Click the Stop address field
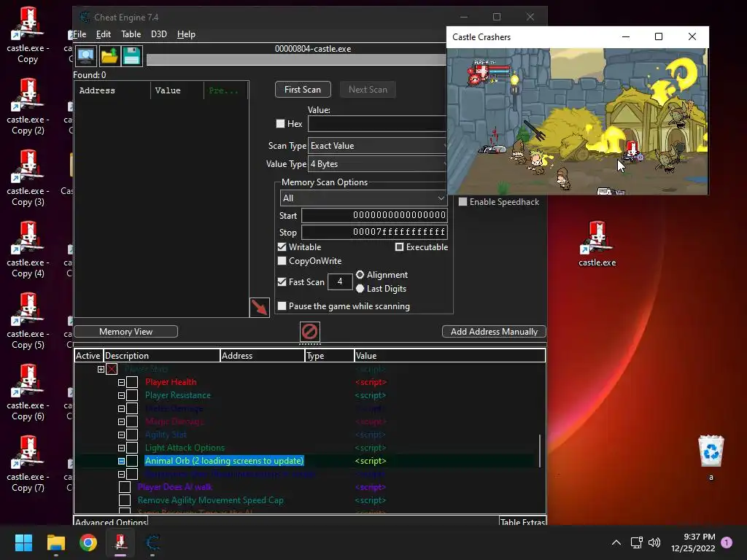 374,233
